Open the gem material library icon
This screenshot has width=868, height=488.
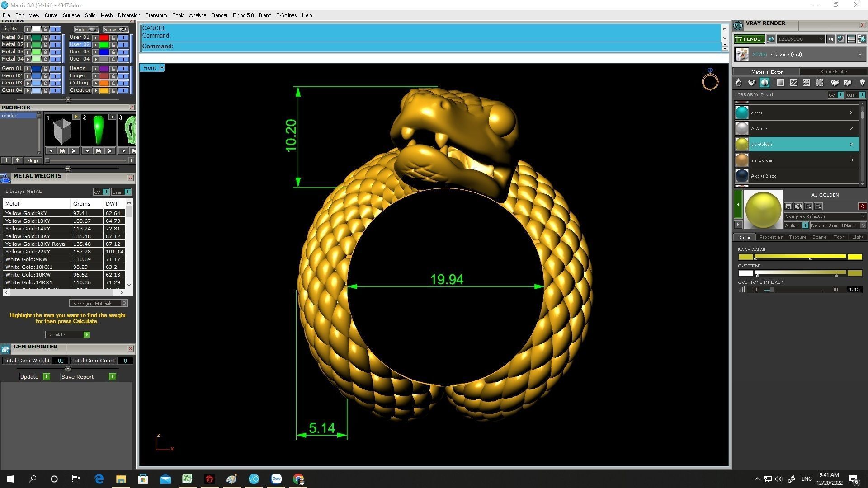coord(751,83)
